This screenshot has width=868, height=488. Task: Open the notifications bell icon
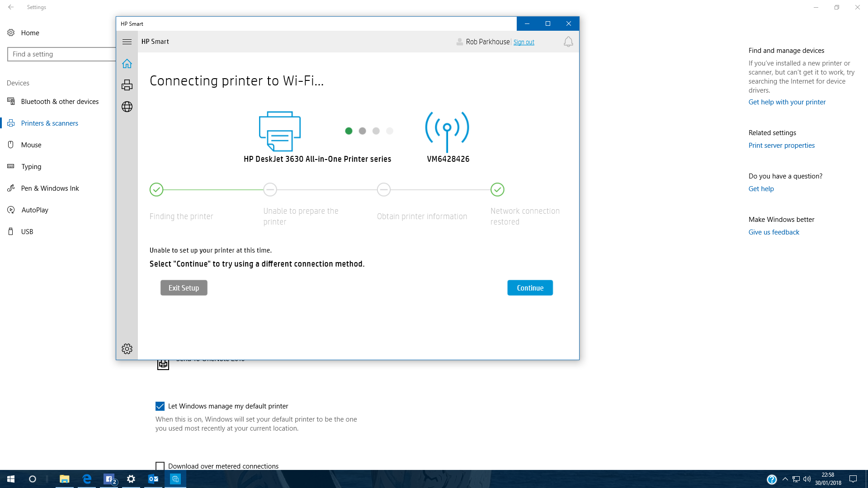(x=568, y=42)
